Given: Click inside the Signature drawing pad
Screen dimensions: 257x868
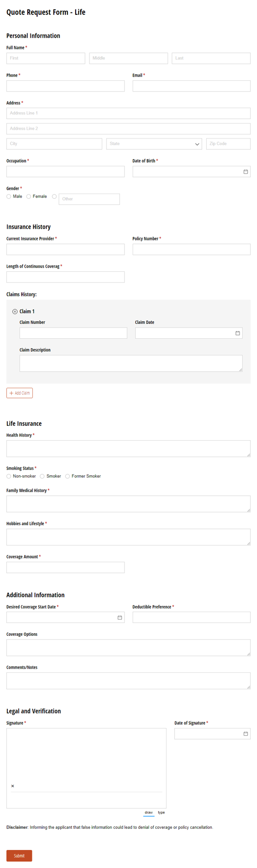Looking at the screenshot, I should click(x=86, y=768).
